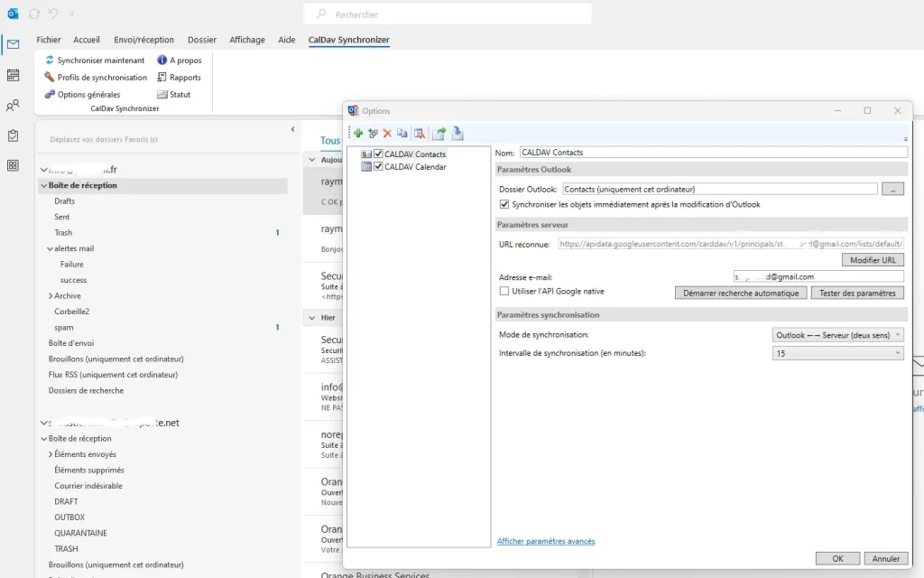924x578 pixels.
Task: Click Tester des paramètres button
Action: coord(857,294)
